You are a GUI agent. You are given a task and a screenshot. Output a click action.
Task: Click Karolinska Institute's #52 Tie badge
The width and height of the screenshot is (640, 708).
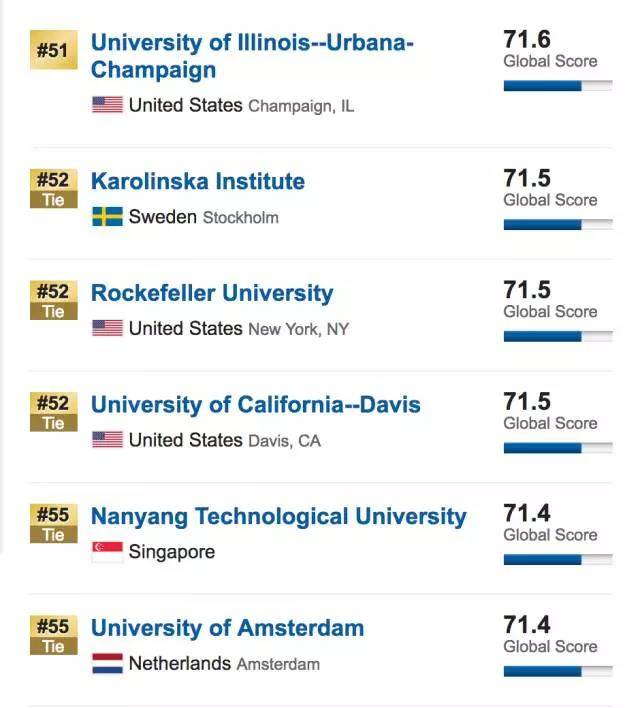click(x=53, y=188)
